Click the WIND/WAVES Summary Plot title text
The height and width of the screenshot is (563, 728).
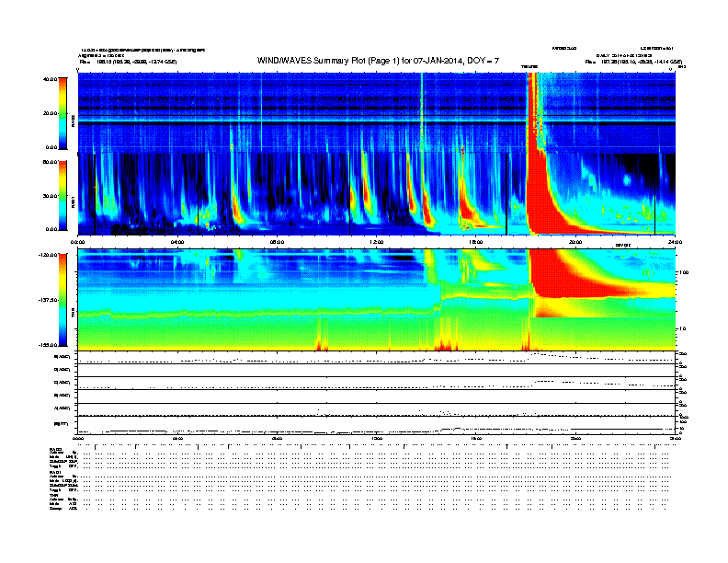(378, 61)
